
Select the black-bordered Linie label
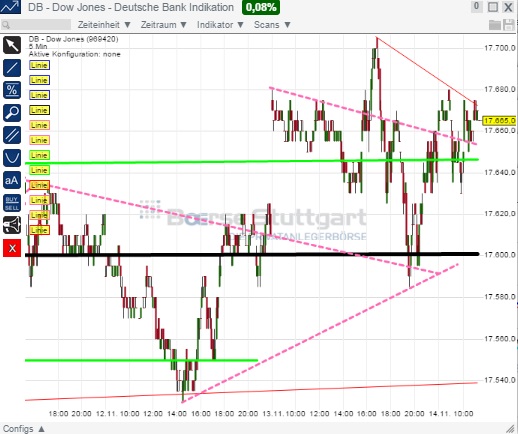click(x=39, y=110)
